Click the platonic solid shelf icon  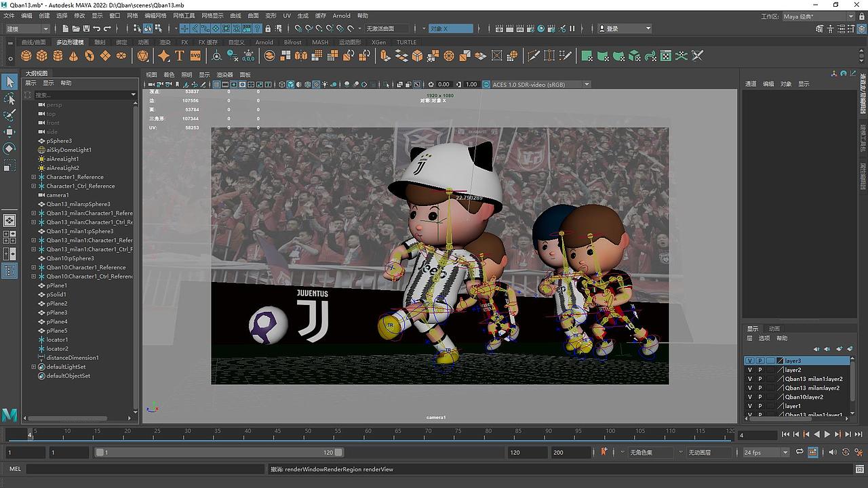(143, 56)
